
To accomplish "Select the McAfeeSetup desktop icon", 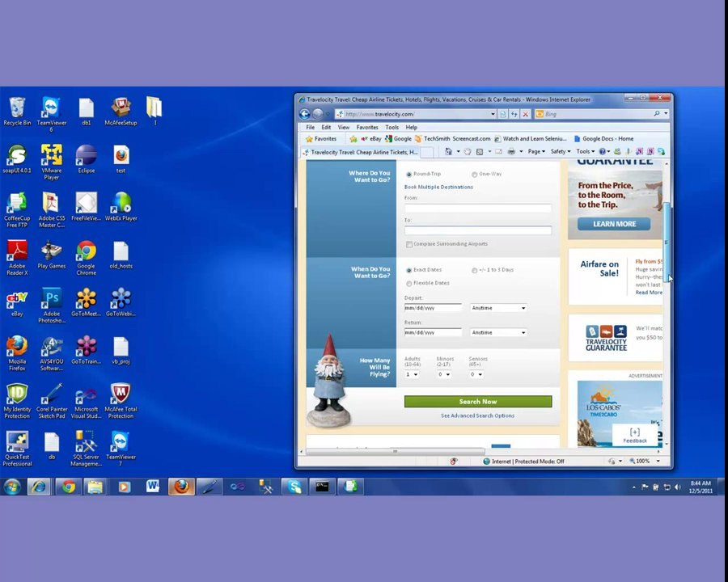I will coord(121,112).
